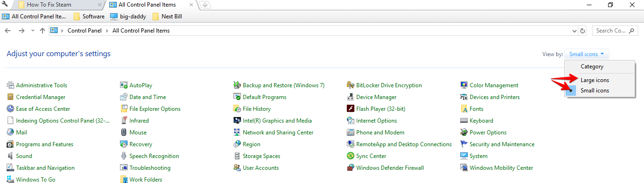This screenshot has width=644, height=183.
Task: Open Default Programs
Action: point(265,97)
